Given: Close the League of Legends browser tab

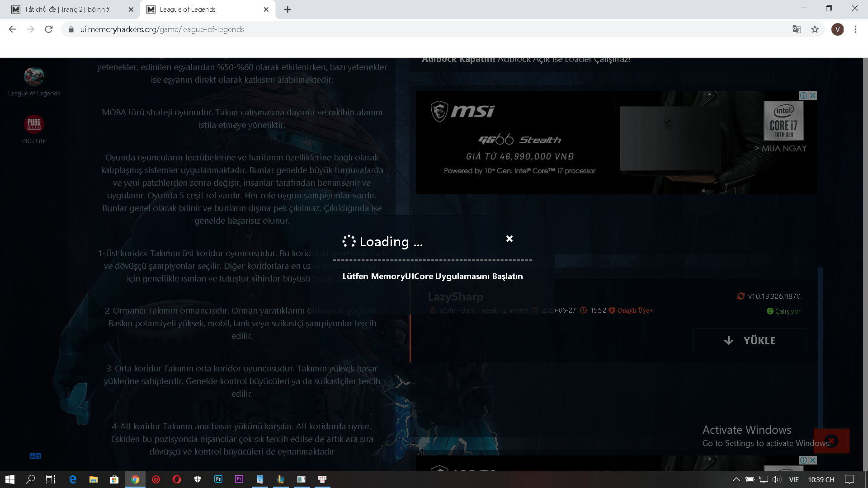Looking at the screenshot, I should 266,9.
